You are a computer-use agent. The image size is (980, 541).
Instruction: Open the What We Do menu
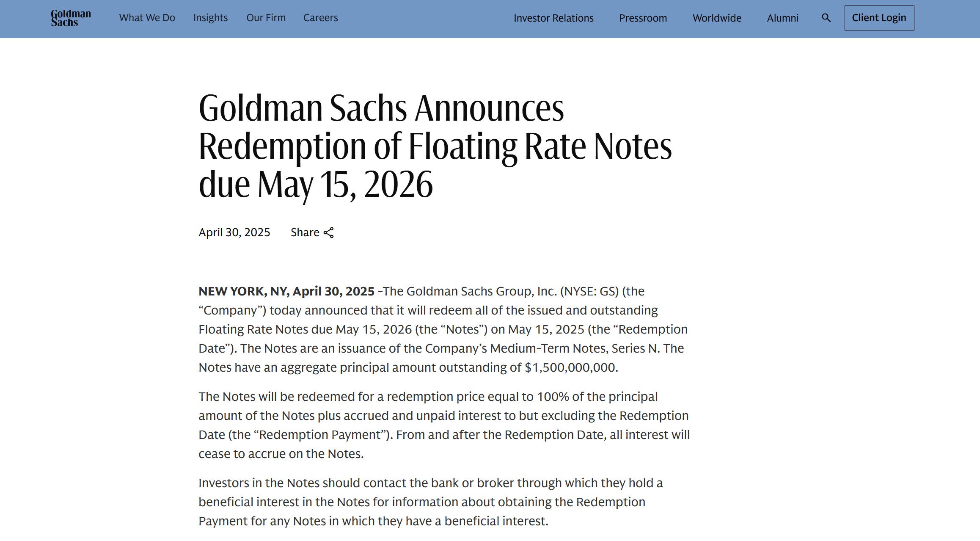click(x=147, y=18)
